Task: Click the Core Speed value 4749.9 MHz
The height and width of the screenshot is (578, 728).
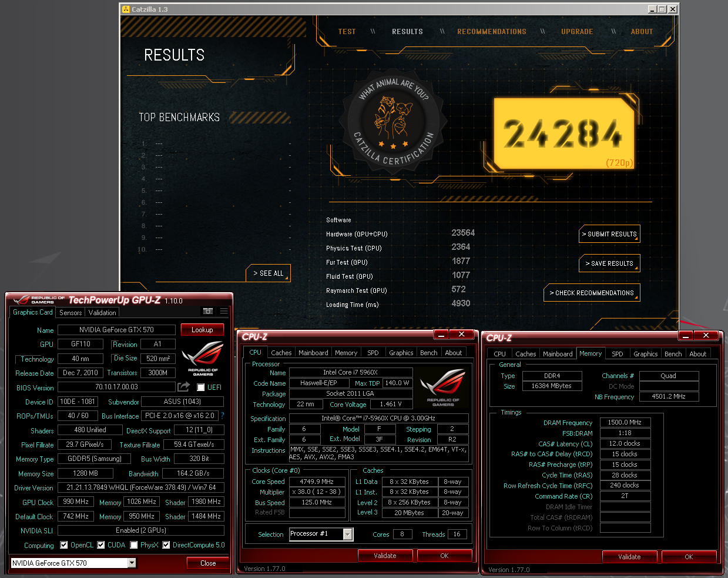Action: point(317,482)
